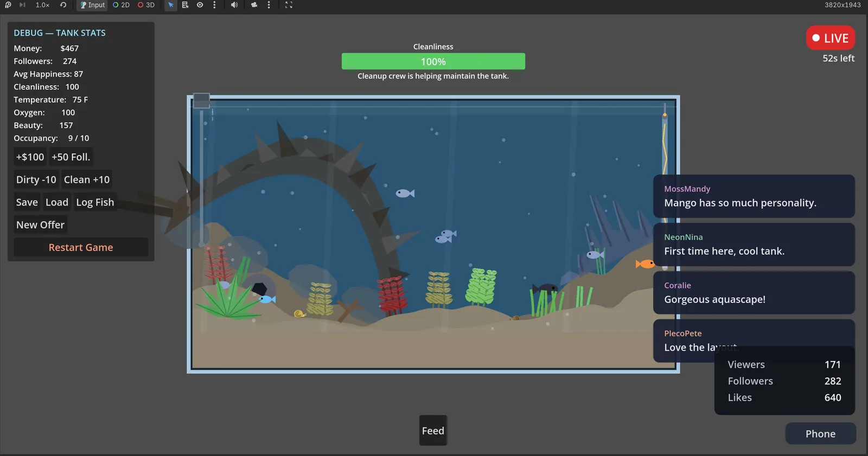Activate the select mode arrow tool

171,5
